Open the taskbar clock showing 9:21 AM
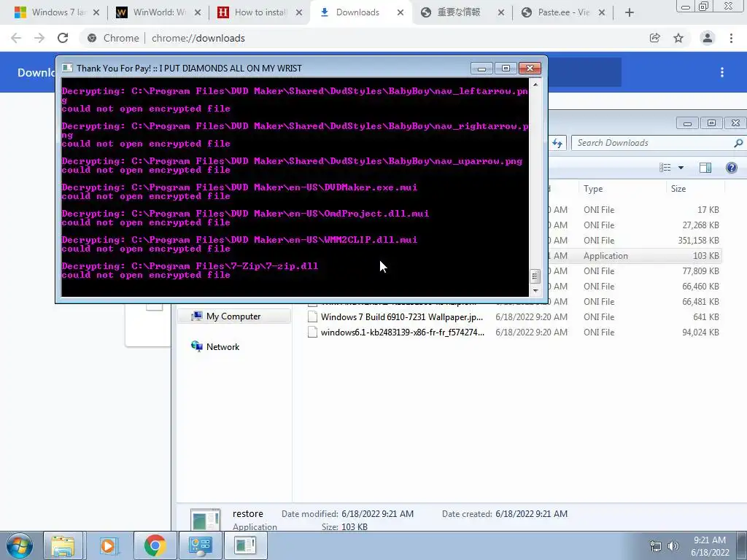Viewport: 747px width, 560px height. (710, 546)
